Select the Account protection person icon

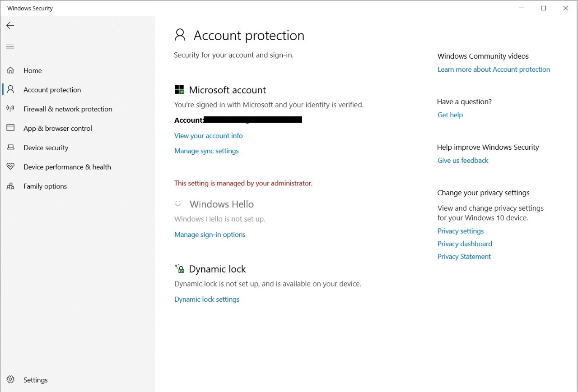coord(10,89)
